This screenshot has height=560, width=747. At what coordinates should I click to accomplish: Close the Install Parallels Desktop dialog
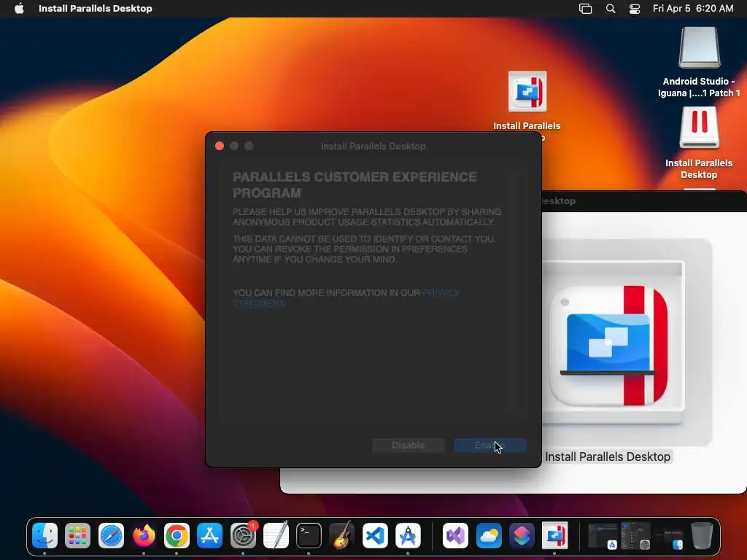[x=220, y=146]
